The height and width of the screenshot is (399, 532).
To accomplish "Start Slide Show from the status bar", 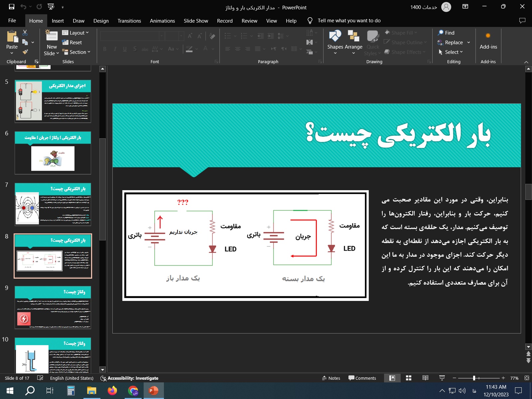I will point(442,378).
